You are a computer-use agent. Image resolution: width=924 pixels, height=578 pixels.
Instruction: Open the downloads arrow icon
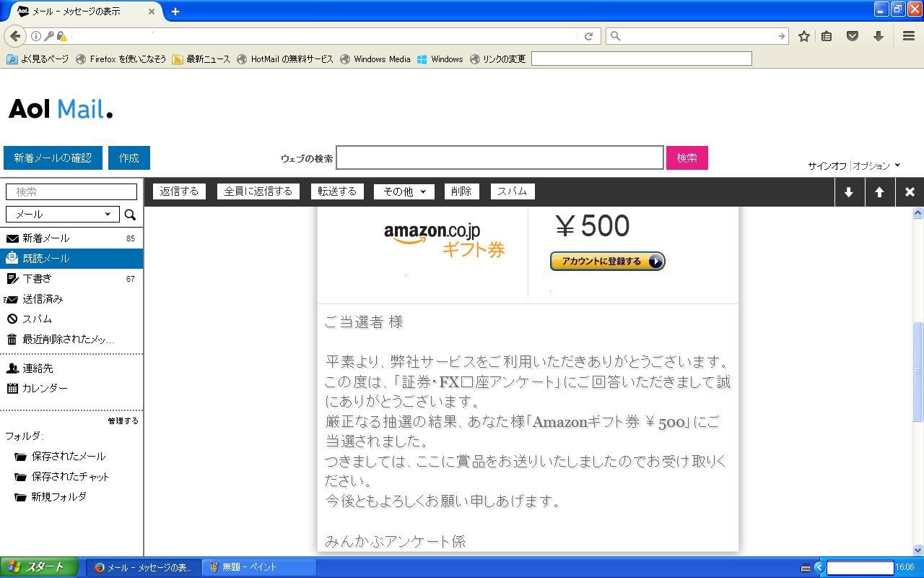tap(879, 36)
